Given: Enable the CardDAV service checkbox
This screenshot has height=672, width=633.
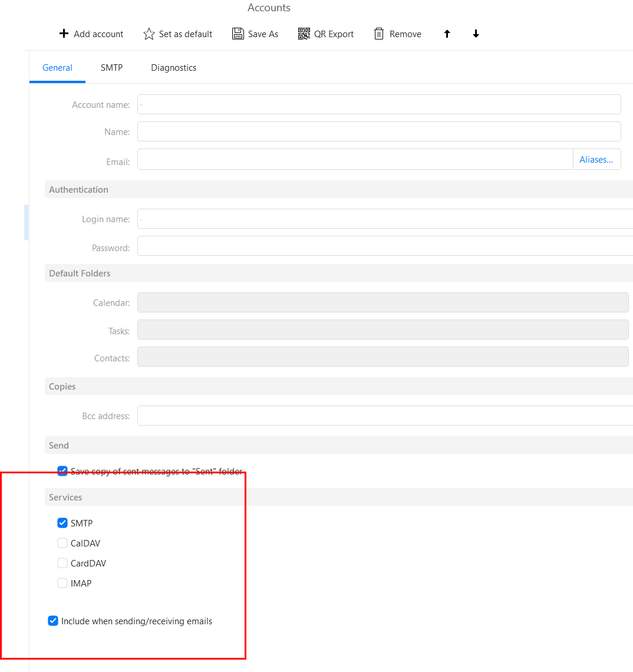Looking at the screenshot, I should (62, 563).
